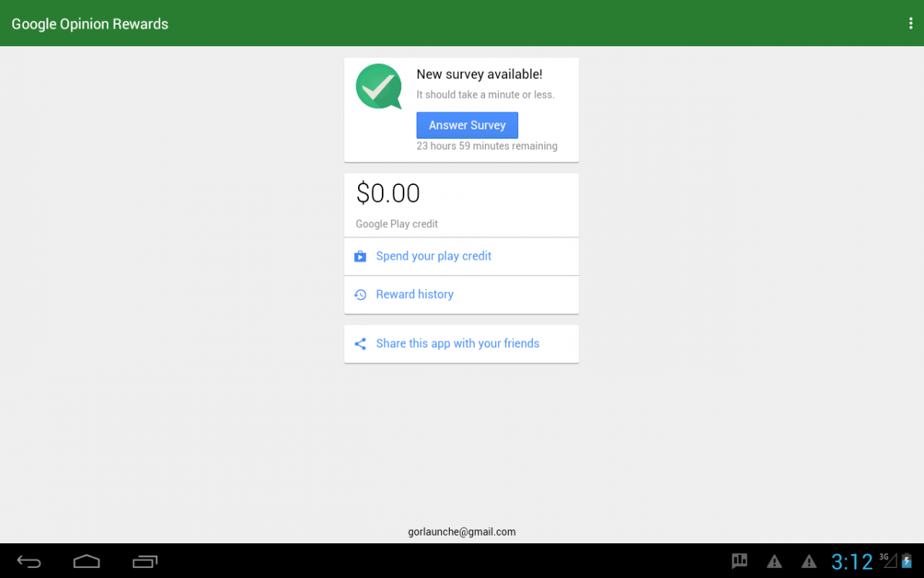The height and width of the screenshot is (578, 924).
Task: Click the second warning triangle notification
Action: coord(808,561)
